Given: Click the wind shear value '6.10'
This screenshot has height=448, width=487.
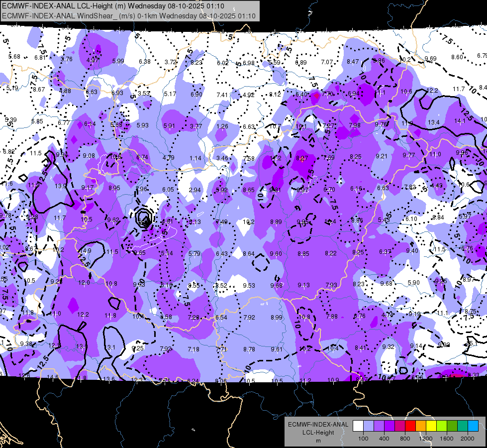Looking at the screenshot, I should tap(411, 219).
